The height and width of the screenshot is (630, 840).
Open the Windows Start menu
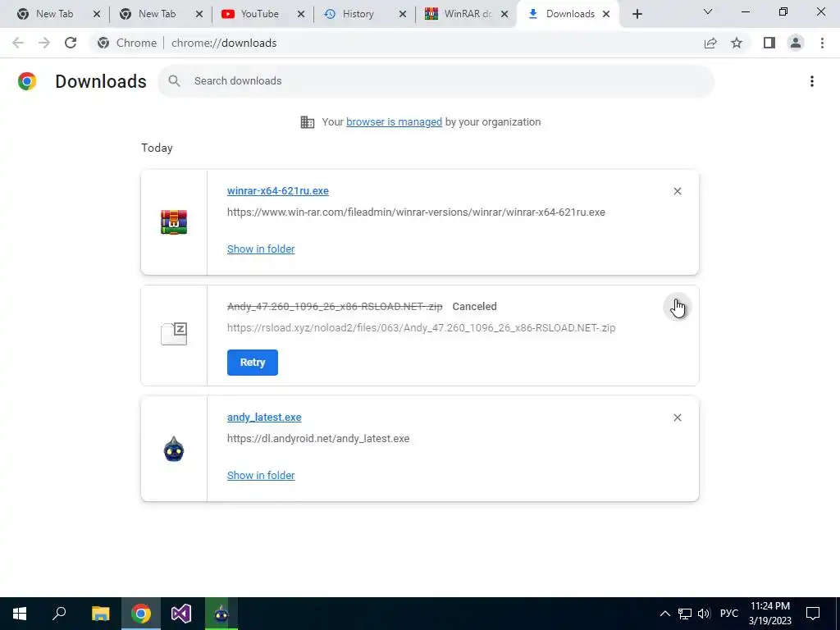20,614
